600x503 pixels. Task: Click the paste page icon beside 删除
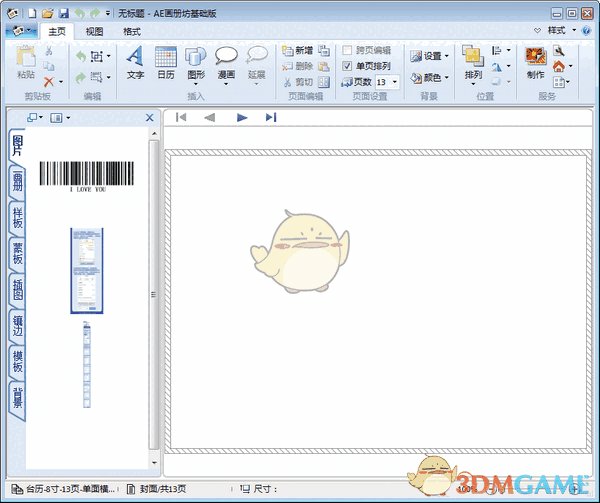324,66
